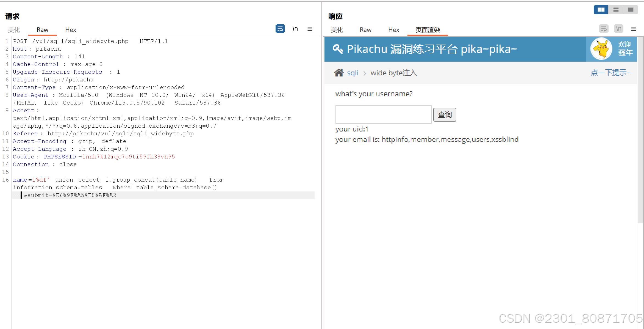Click the home icon in breadcrumb
Viewport: 644px width, 329px height.
(339, 73)
